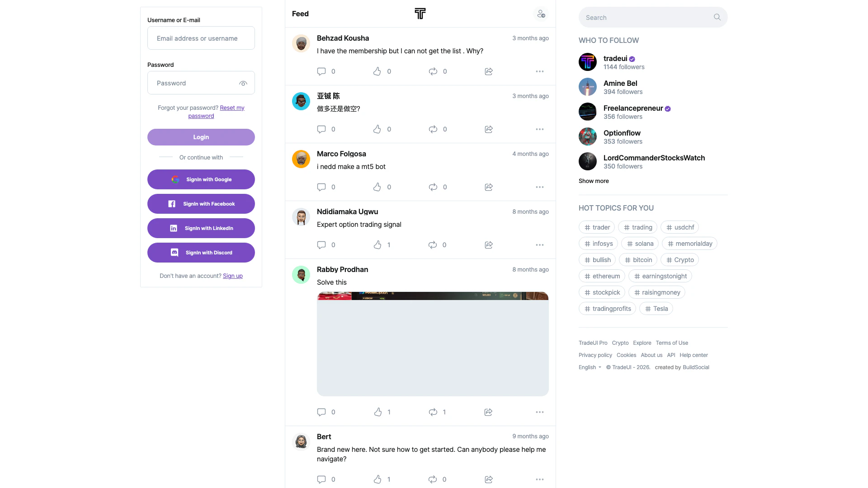Open comments on Marco Folgosa's post
Viewport: 868px width, 488px height.
pos(321,187)
